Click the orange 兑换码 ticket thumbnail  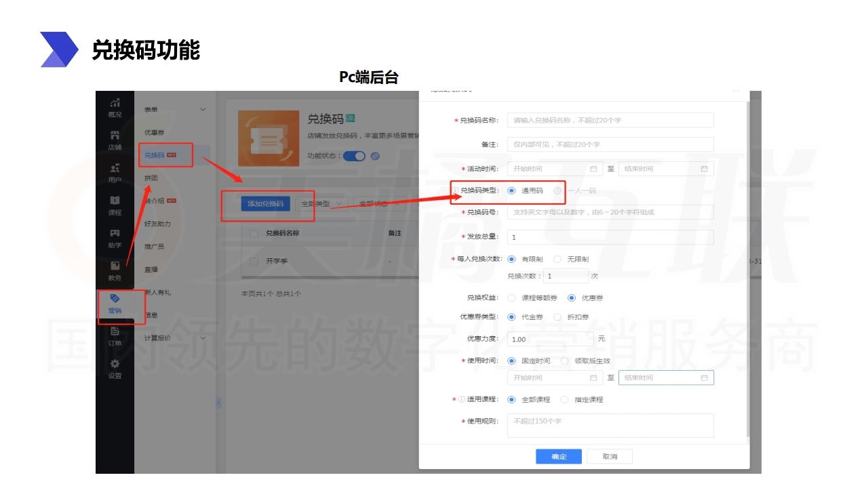tap(269, 138)
